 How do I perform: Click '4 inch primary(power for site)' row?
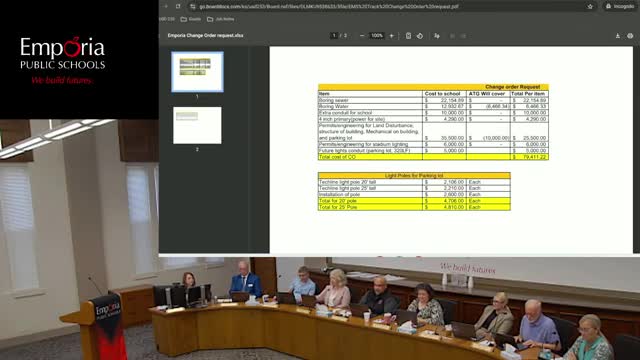point(352,119)
